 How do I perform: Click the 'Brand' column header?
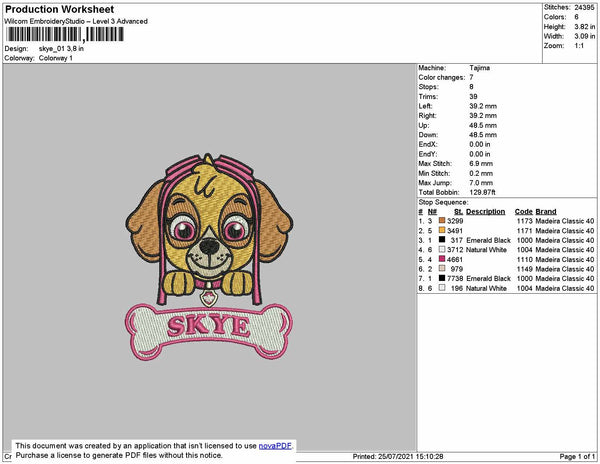[546, 212]
